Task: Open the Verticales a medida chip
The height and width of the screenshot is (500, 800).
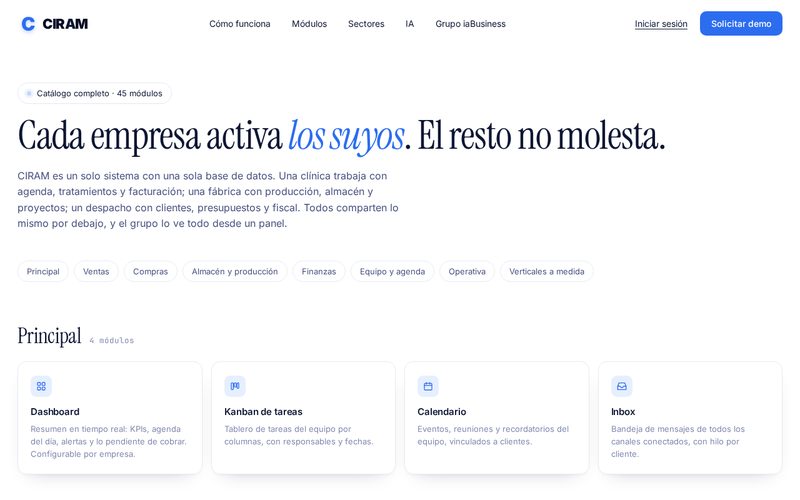Action: (x=546, y=271)
